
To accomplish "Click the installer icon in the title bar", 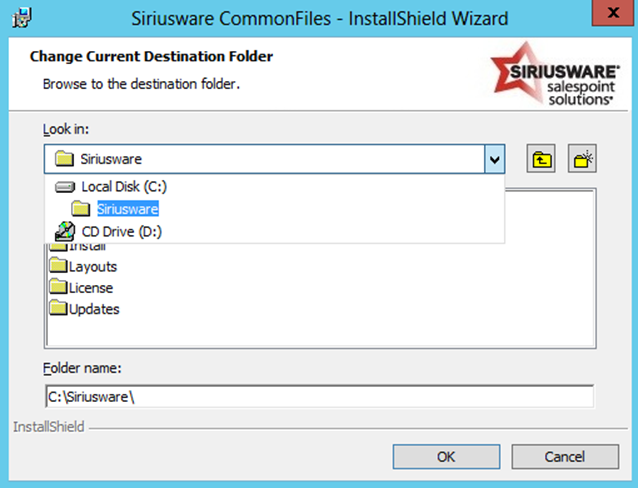I will click(18, 18).
